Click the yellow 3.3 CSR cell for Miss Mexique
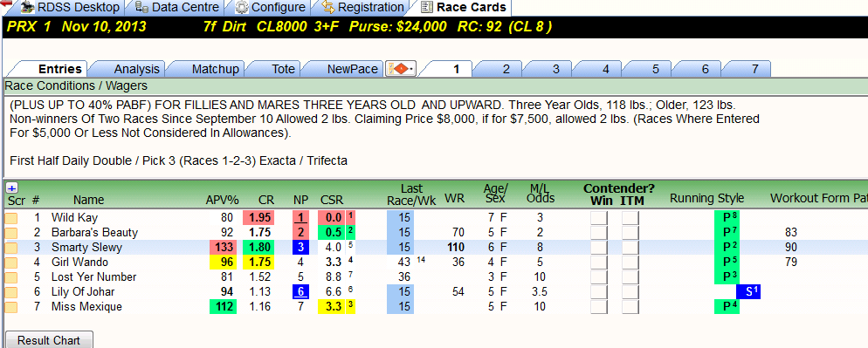Image resolution: width=868 pixels, height=348 pixels. 332,306
